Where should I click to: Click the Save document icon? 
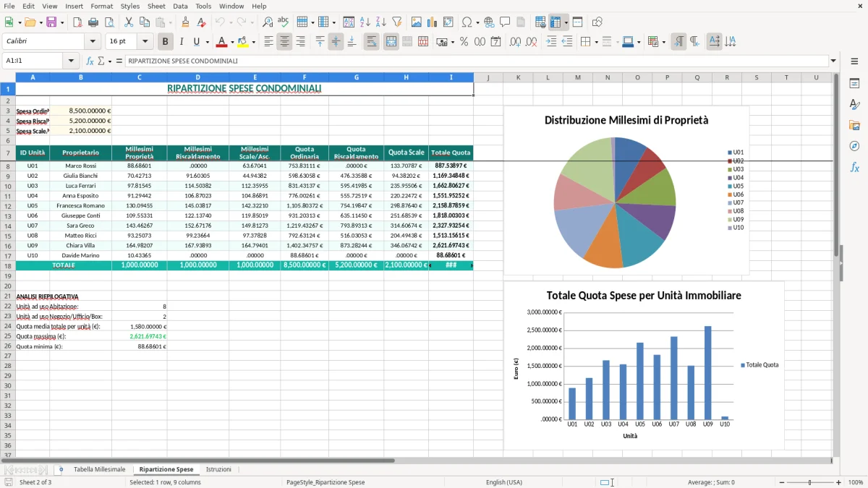(51, 22)
